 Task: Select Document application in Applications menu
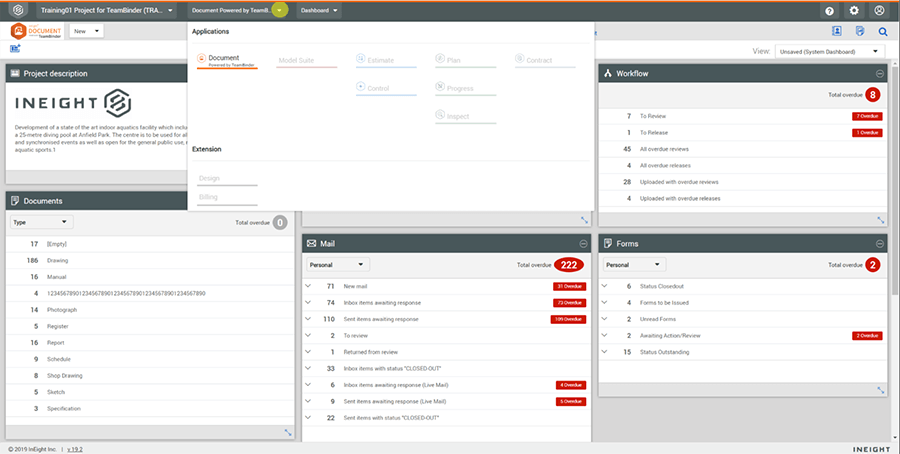pos(227,60)
